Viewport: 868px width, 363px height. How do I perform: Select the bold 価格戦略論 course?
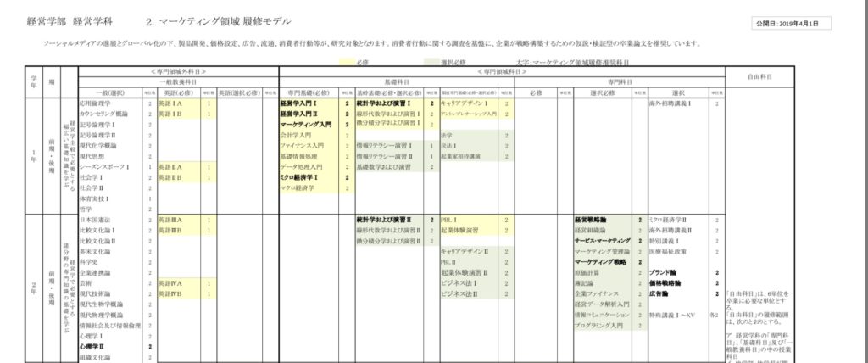click(x=665, y=283)
